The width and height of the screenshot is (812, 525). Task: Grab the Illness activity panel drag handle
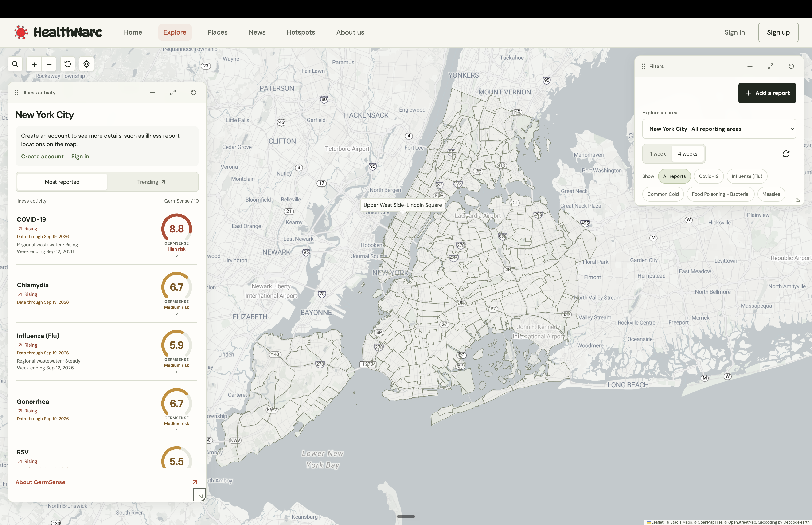(17, 93)
